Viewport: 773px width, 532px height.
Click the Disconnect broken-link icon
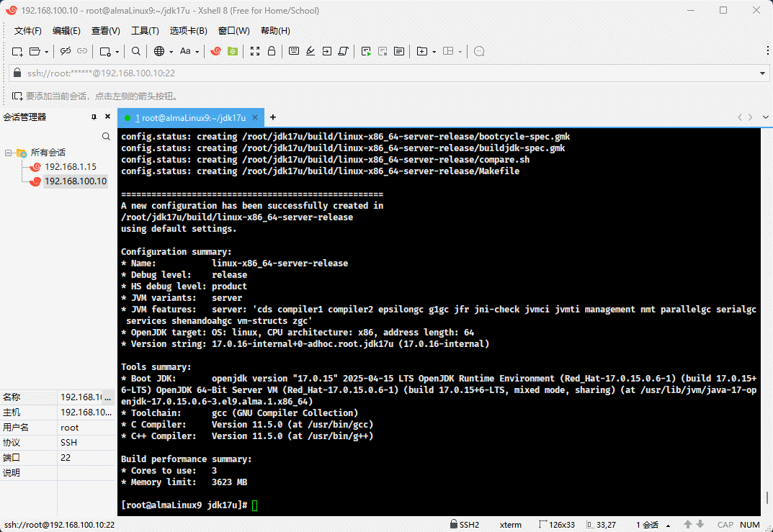pyautogui.click(x=66, y=51)
